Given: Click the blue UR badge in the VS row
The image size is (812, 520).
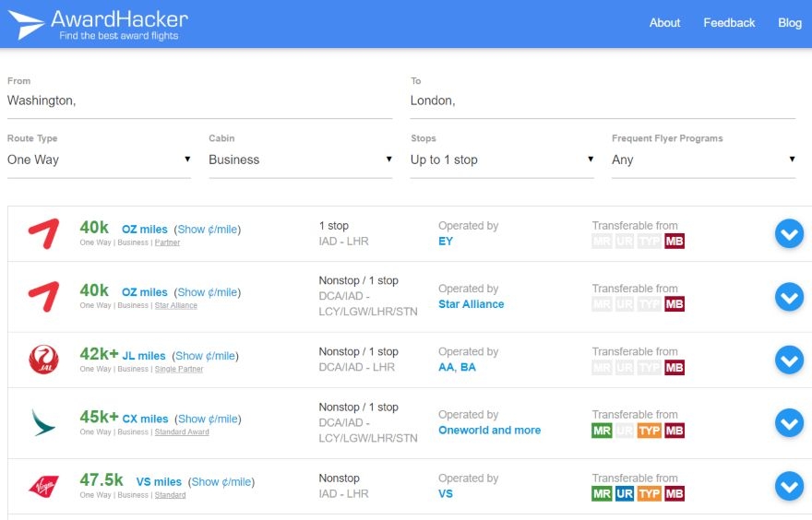Looking at the screenshot, I should pyautogui.click(x=625, y=493).
